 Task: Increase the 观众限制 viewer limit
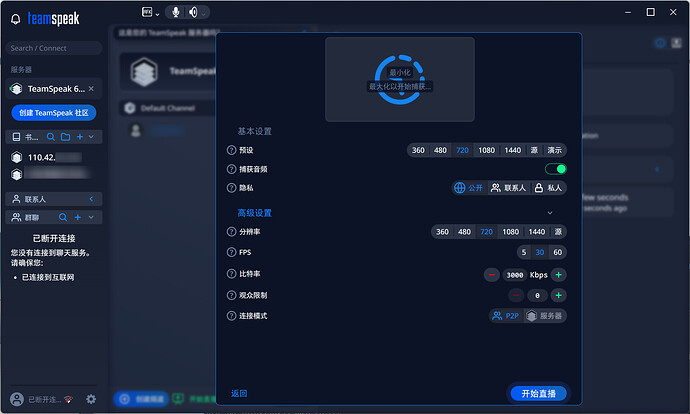coord(558,295)
